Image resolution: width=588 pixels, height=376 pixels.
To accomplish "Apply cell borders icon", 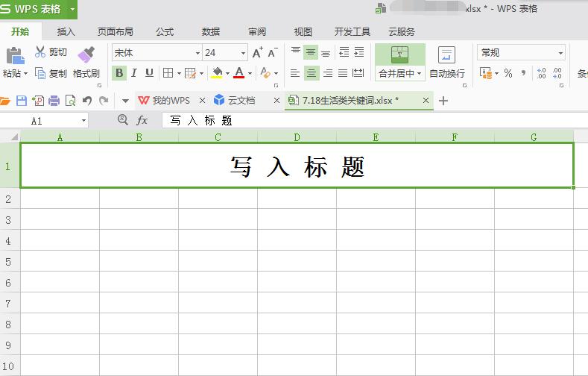I will 168,73.
